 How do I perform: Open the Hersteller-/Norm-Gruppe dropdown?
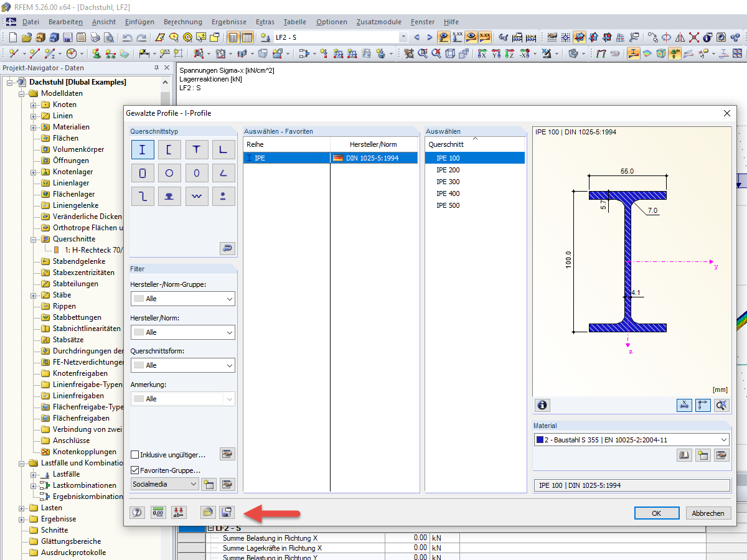183,299
